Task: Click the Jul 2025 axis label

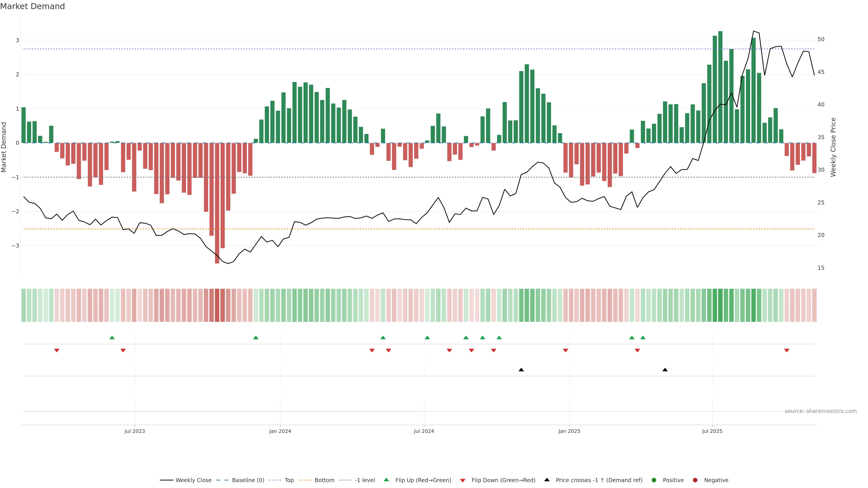Action: (712, 431)
